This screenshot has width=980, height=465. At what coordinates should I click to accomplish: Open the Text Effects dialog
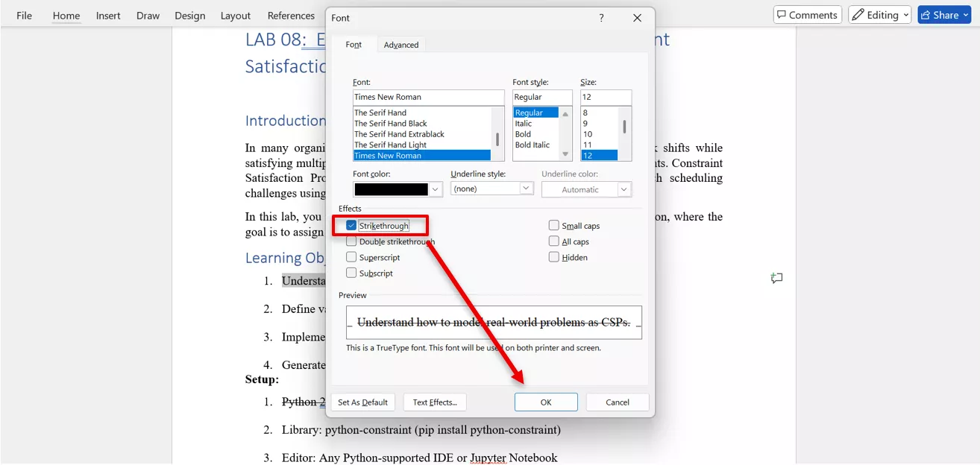435,402
